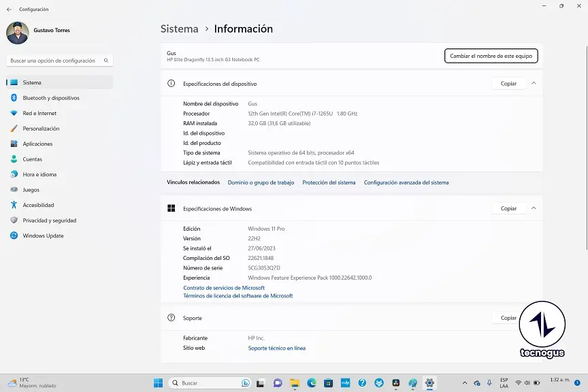The height and width of the screenshot is (392, 588).
Task: Collapse the Especificaciones de Windows section
Action: click(534, 208)
